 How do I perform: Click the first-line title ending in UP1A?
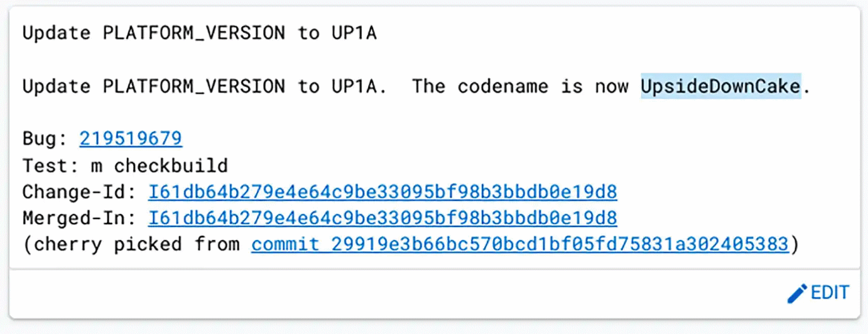click(199, 33)
